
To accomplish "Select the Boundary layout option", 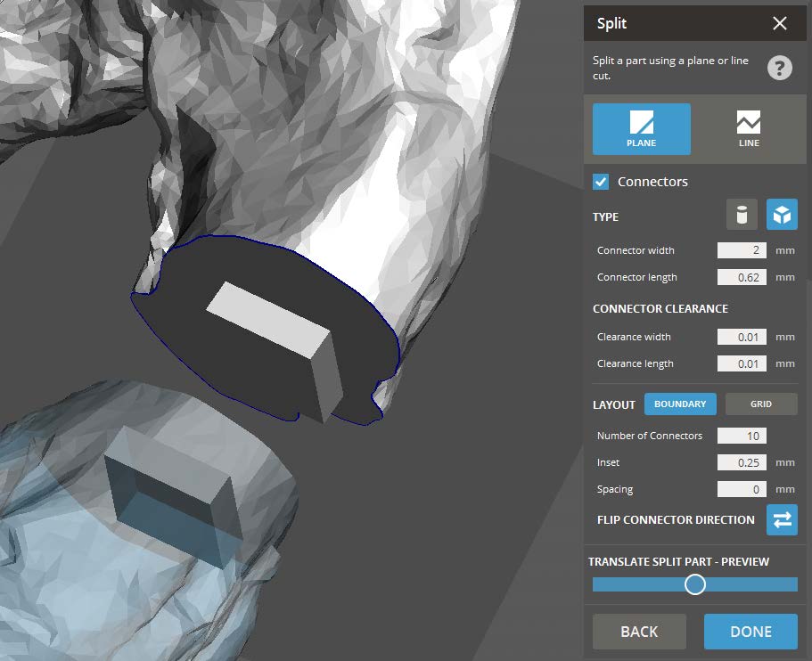I will (680, 404).
